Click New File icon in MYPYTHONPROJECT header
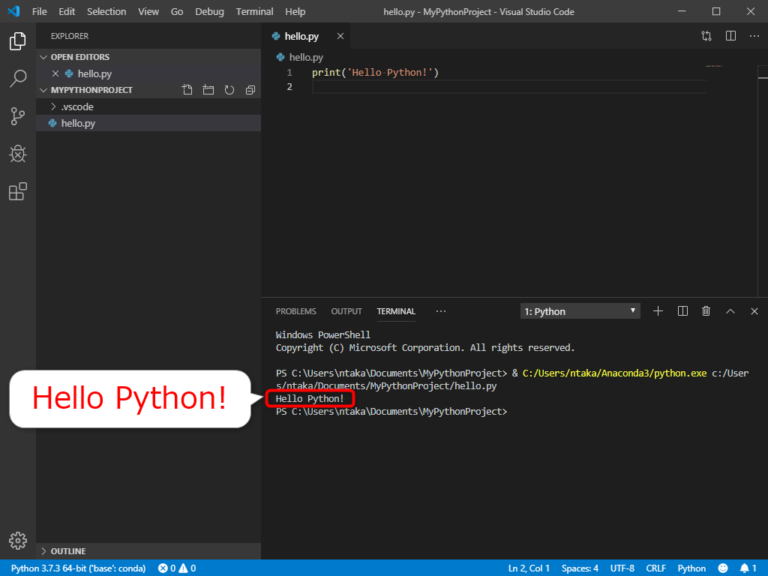This screenshot has height=576, width=768. (187, 90)
